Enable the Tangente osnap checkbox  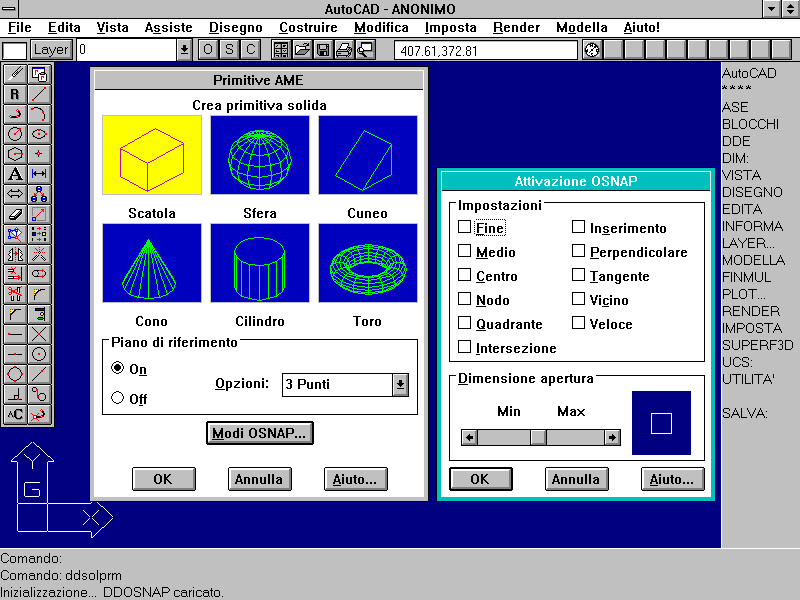[x=578, y=274]
